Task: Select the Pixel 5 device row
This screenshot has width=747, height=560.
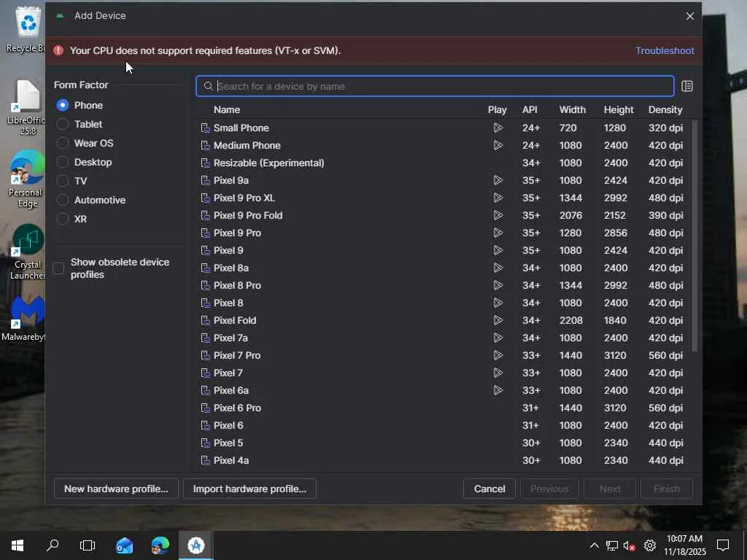Action: pos(443,443)
